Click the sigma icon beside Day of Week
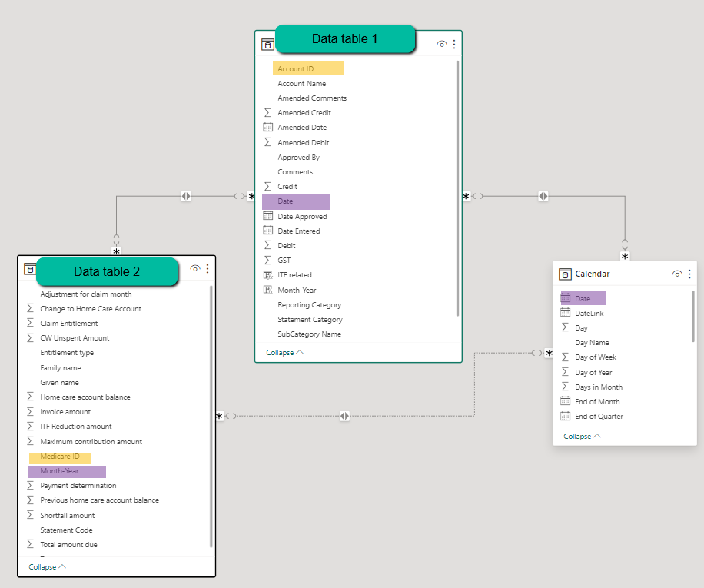Viewport: 704px width, 588px height. (x=565, y=357)
